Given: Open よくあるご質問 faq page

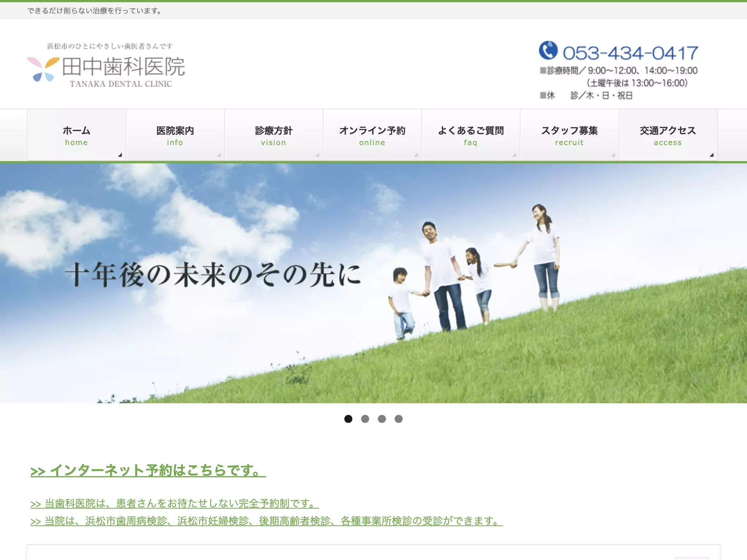Looking at the screenshot, I should tap(471, 135).
